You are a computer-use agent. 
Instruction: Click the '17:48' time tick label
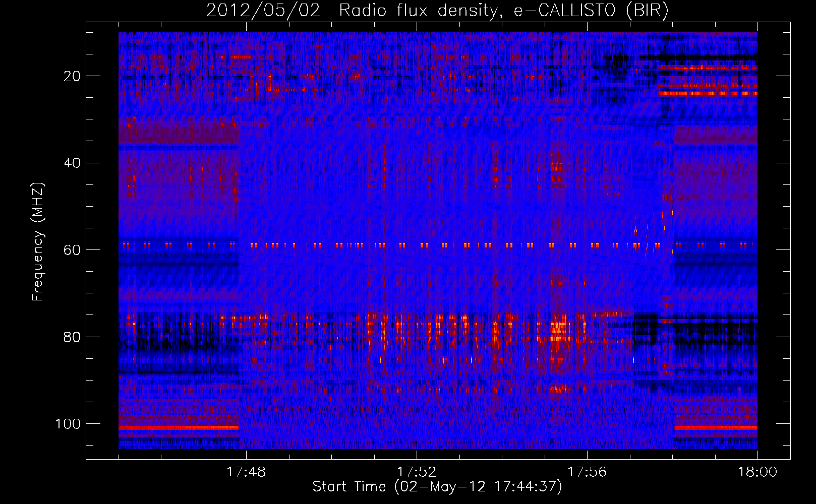pos(246,472)
